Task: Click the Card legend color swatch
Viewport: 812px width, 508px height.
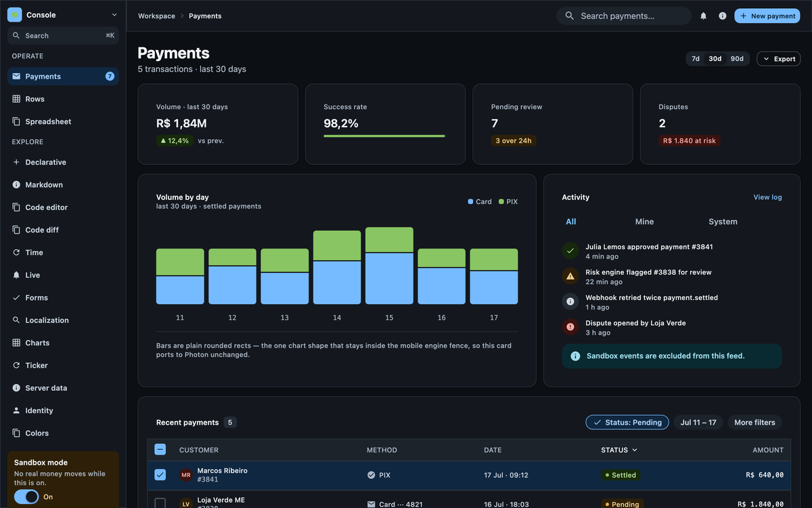Action: pyautogui.click(x=471, y=202)
